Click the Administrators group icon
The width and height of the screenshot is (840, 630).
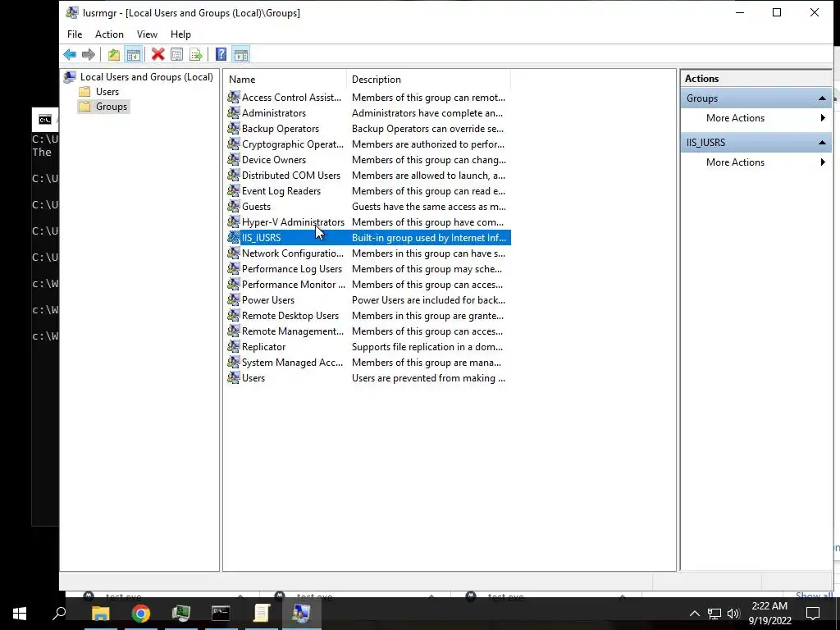pyautogui.click(x=234, y=112)
